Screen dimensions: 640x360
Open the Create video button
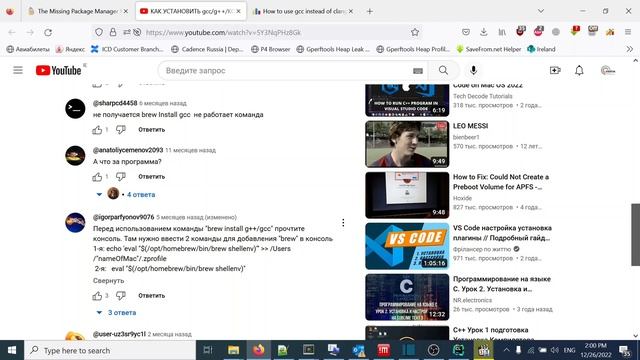coord(555,71)
